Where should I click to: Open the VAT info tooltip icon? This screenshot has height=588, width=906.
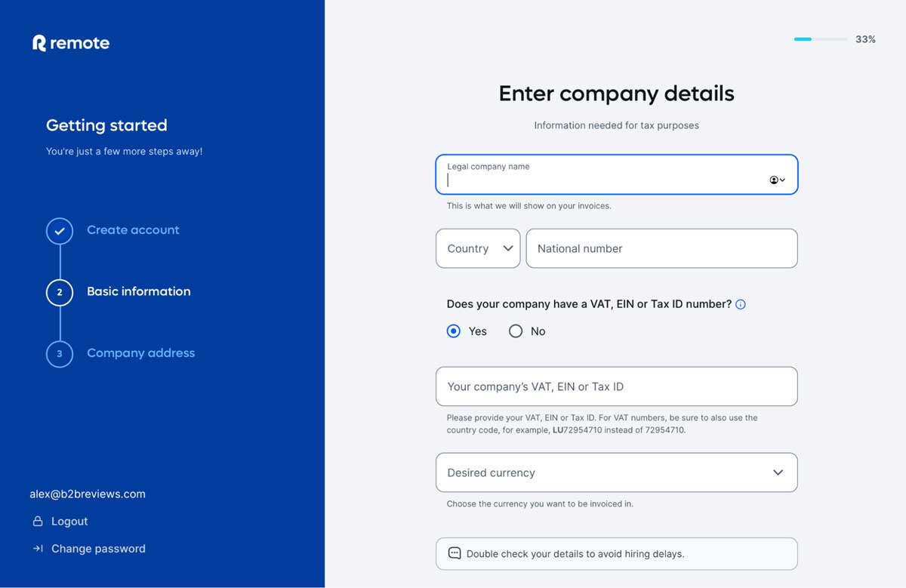(741, 304)
